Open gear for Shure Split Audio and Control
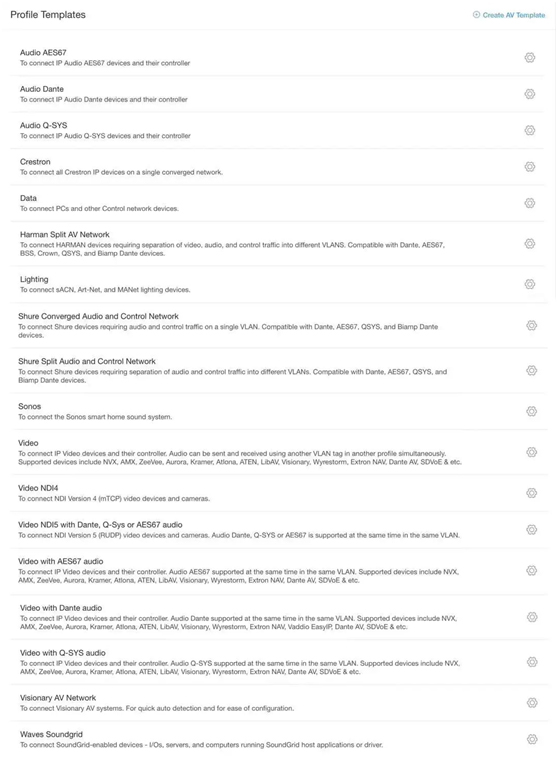This screenshot has width=558, height=767. 532,370
